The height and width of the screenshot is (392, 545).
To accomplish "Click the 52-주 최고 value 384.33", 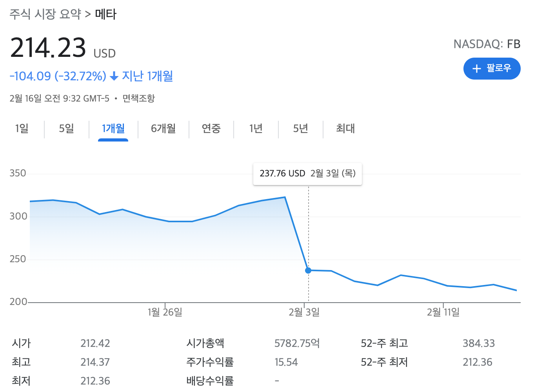I will [479, 343].
